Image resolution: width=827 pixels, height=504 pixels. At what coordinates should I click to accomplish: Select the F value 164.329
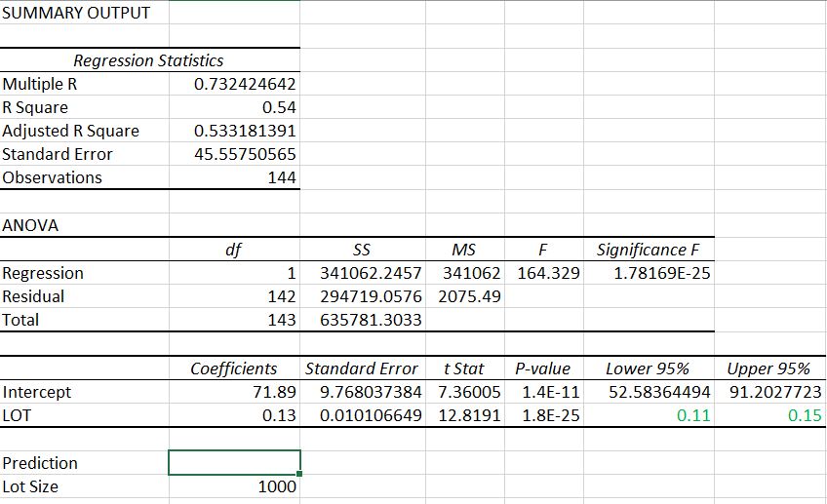tap(548, 273)
